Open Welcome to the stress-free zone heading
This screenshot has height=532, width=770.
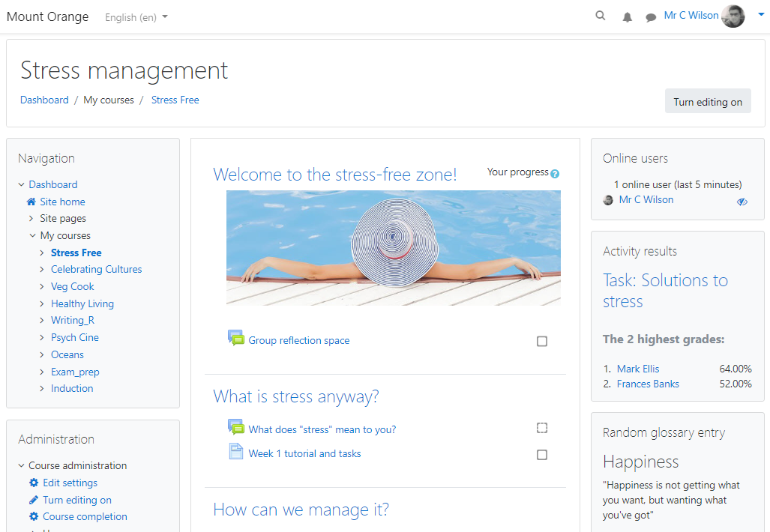pos(335,175)
